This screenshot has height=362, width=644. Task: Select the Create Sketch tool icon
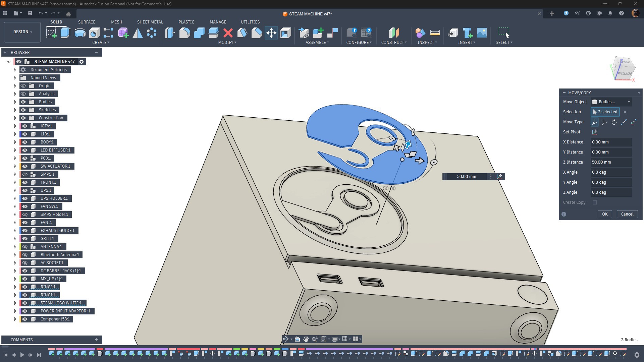click(51, 33)
